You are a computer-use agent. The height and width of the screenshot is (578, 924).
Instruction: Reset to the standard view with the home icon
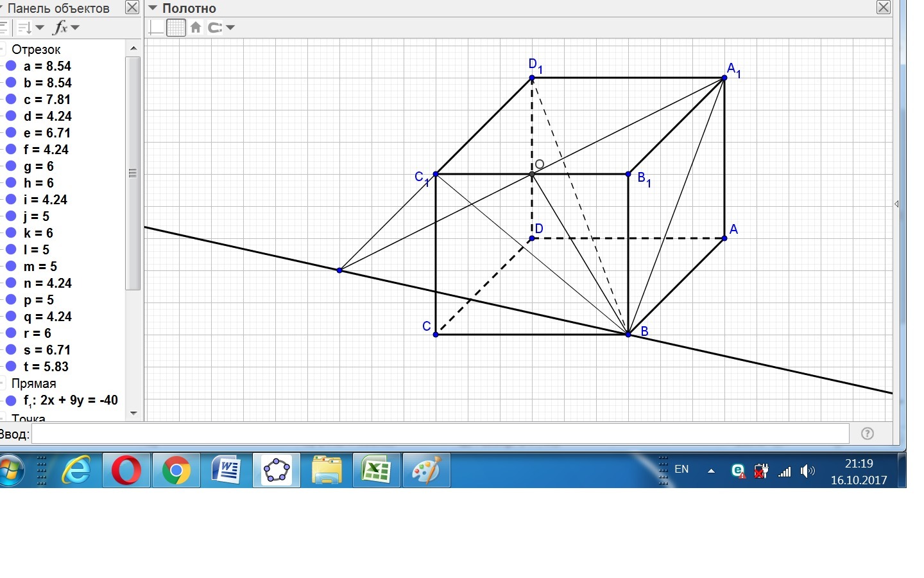tap(196, 28)
